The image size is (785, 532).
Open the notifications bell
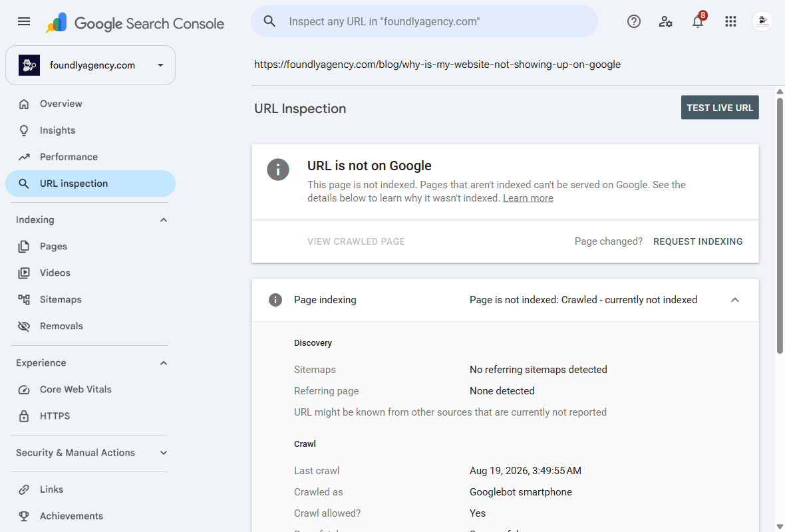[x=698, y=21]
